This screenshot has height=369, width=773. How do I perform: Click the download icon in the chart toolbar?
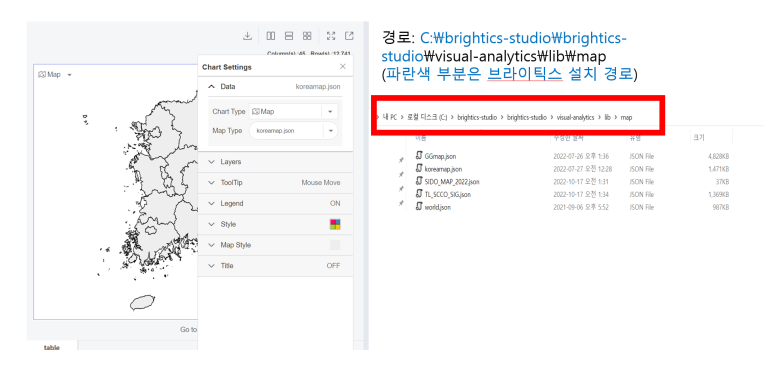coord(247,36)
